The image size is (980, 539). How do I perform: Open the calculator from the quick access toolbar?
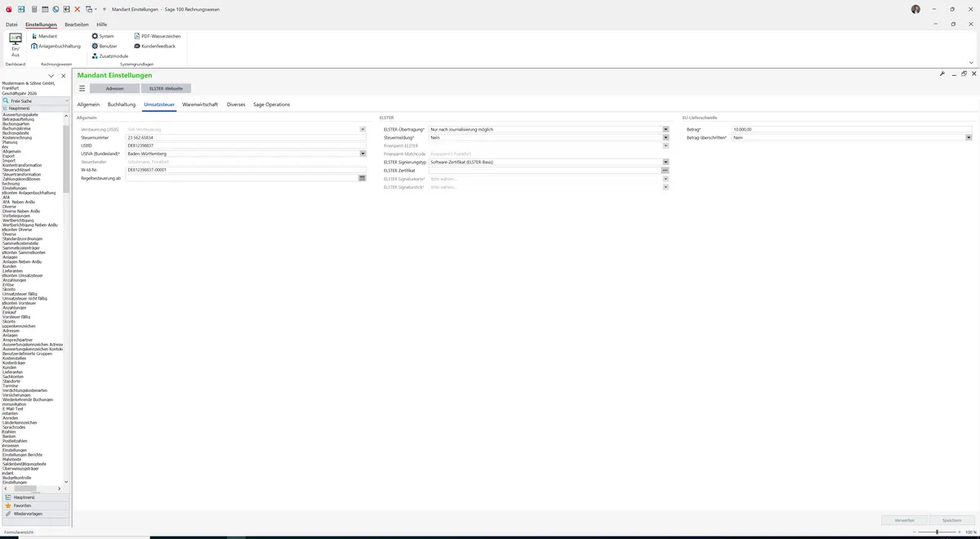(34, 9)
